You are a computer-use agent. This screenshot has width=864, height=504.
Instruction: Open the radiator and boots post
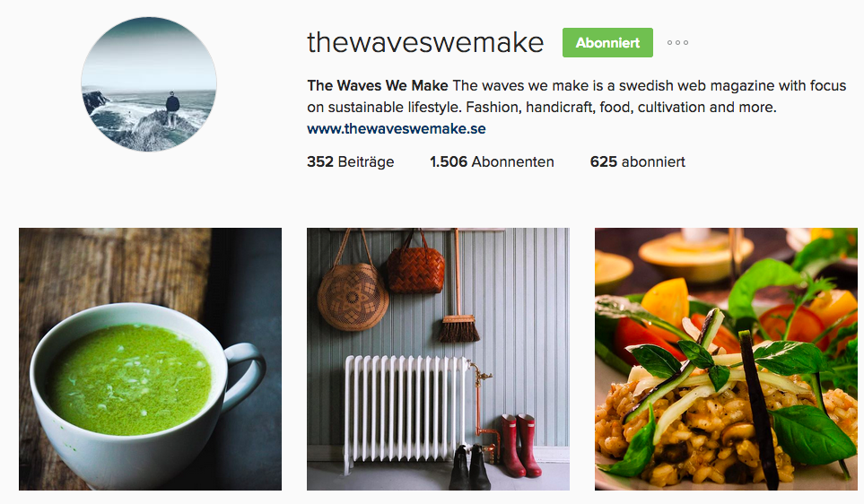tap(438, 359)
